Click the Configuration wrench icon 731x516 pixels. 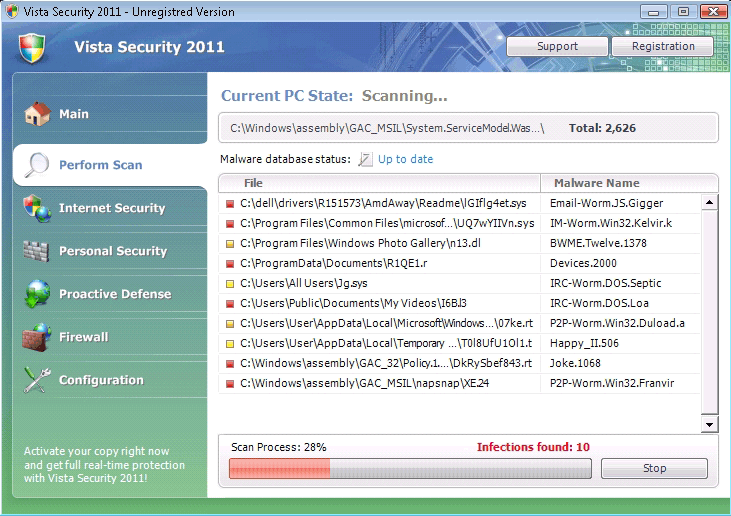[x=37, y=380]
